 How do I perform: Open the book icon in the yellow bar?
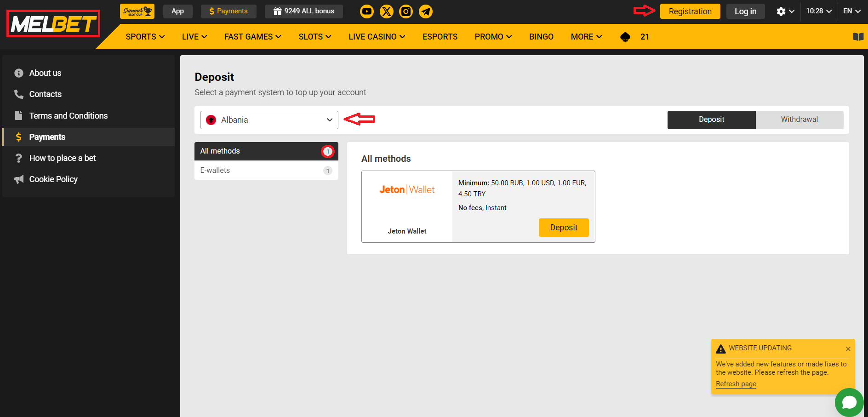pos(858,37)
